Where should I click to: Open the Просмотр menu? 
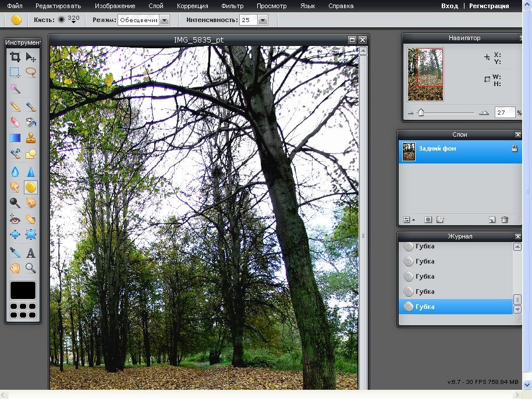[271, 6]
